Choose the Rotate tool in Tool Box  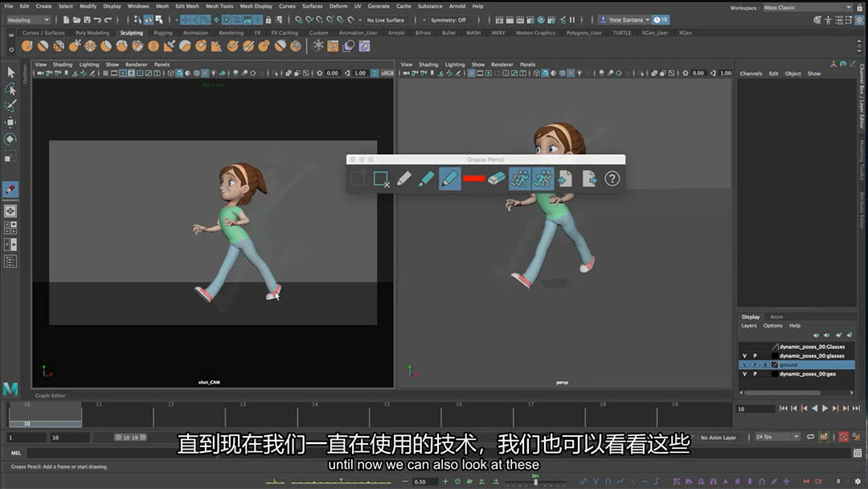tap(10, 139)
